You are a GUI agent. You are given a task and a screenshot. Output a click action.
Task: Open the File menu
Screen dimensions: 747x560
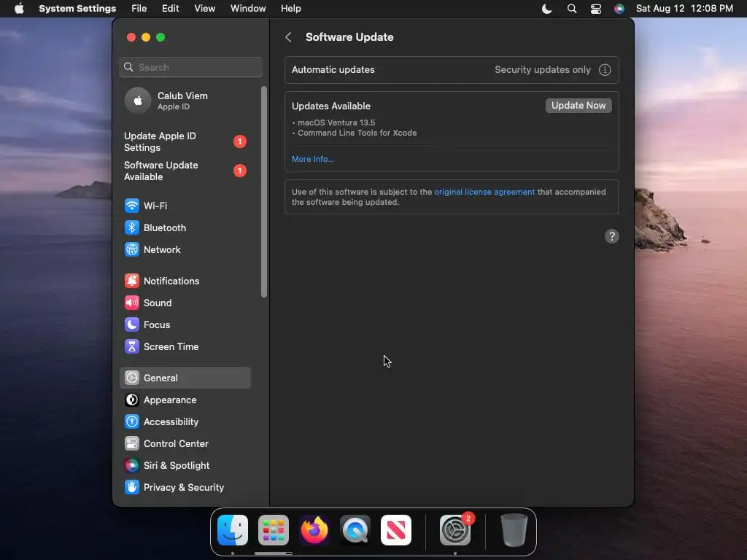[139, 9]
